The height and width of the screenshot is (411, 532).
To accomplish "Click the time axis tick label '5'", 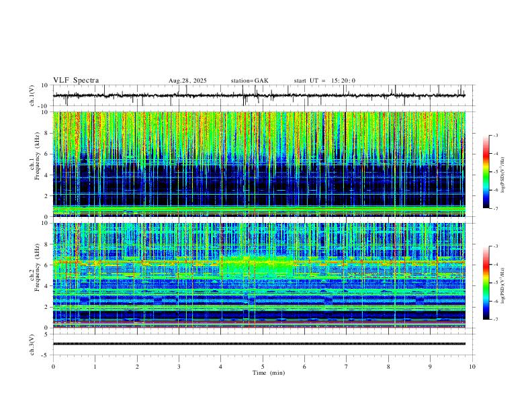I will [263, 367].
